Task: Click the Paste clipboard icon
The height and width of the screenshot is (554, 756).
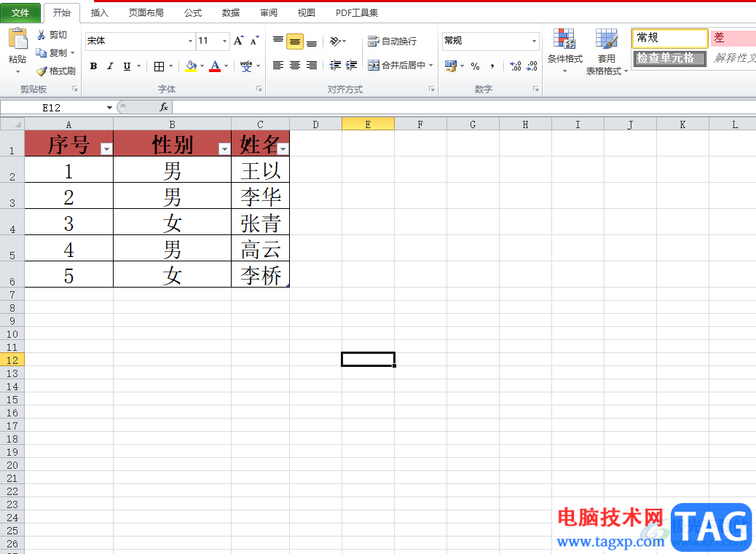Action: point(17,39)
